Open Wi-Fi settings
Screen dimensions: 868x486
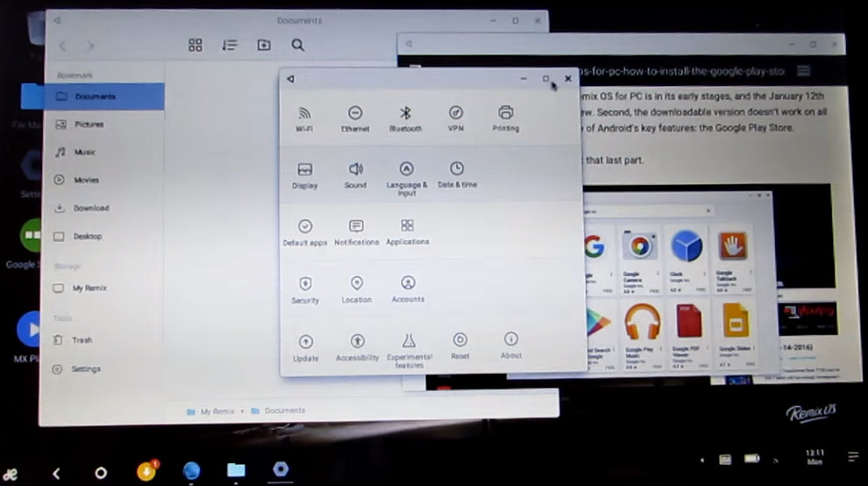304,118
